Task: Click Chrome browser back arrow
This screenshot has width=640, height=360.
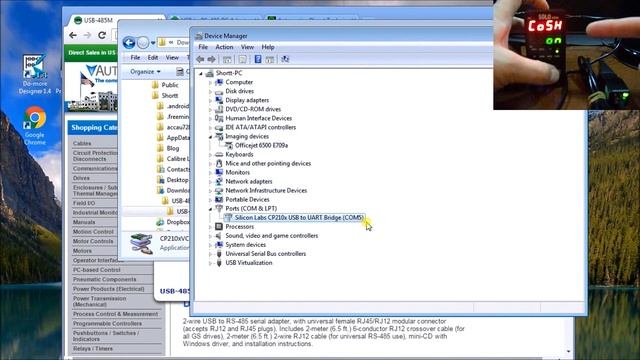Action: 73,36
